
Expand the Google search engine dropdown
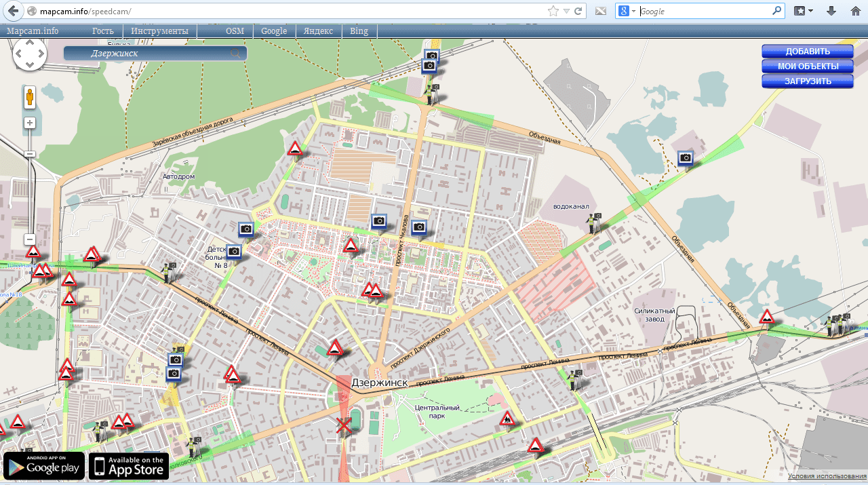633,12
